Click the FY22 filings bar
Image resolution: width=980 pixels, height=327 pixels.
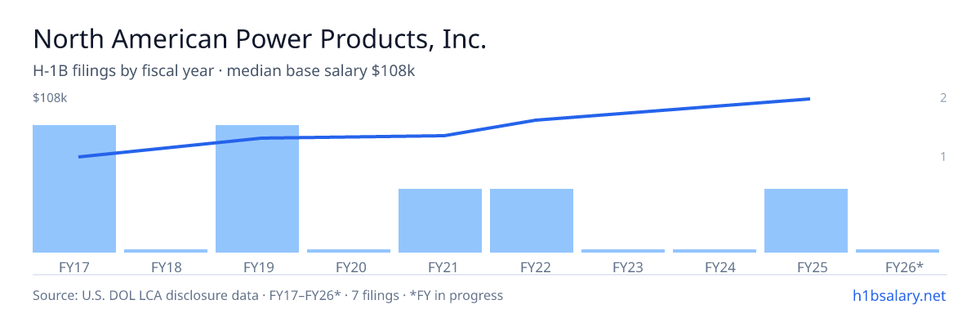[x=532, y=221]
